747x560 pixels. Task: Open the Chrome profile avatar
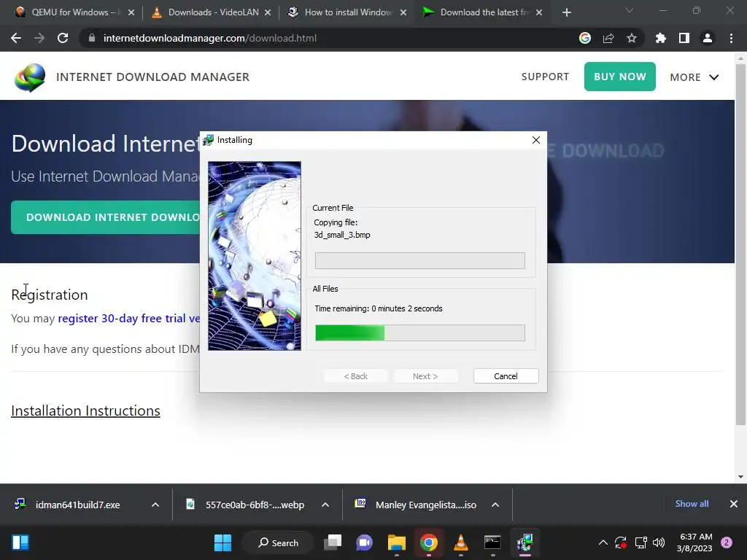pos(708,38)
